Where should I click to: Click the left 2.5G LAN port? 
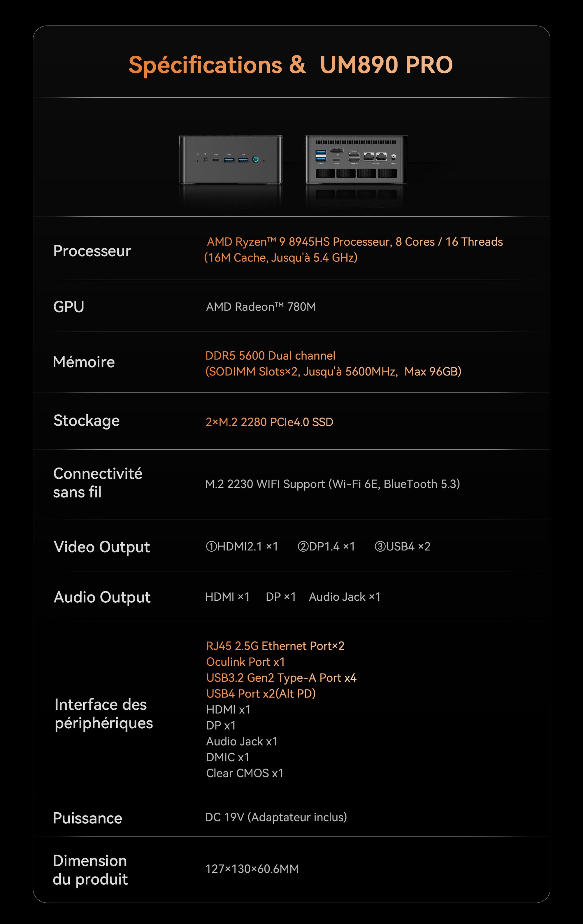369,157
